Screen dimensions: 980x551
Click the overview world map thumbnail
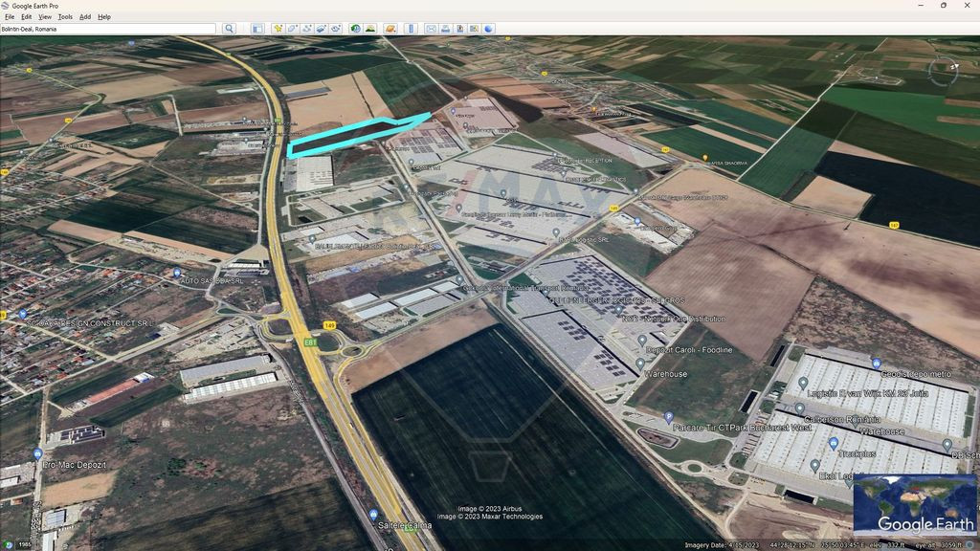point(914,505)
